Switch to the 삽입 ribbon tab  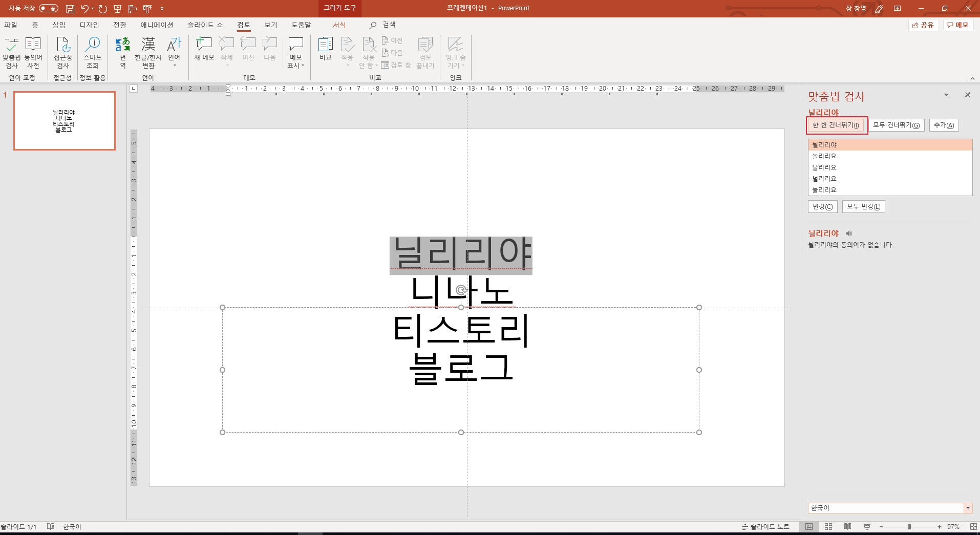coord(59,25)
